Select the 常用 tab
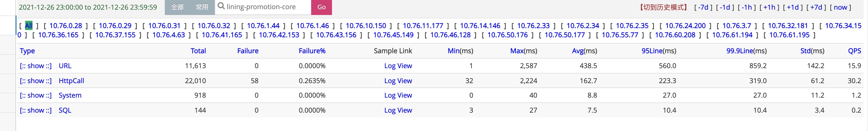 202,7
